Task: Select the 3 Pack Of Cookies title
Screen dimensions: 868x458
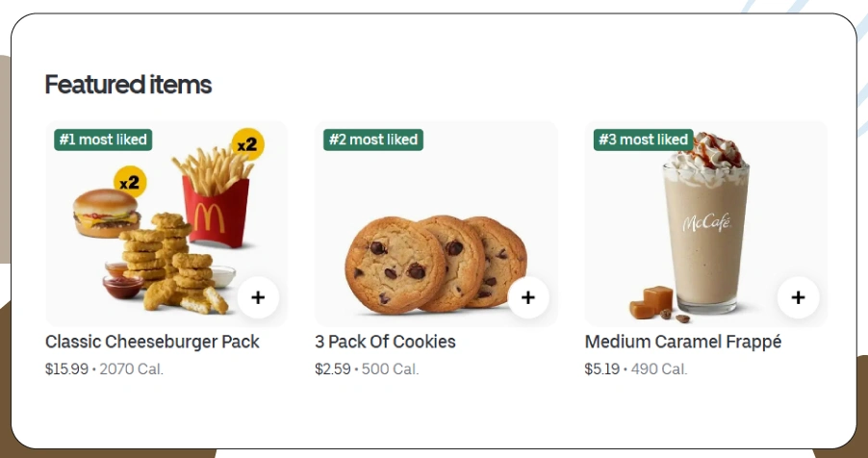Action: pyautogui.click(x=385, y=342)
